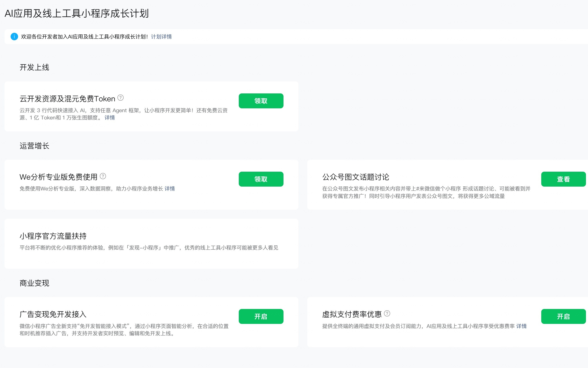Screen dimensions: 588x368
Task: Enable 虚拟支付费率优惠 via its 开启 button
Action: [x=563, y=316]
